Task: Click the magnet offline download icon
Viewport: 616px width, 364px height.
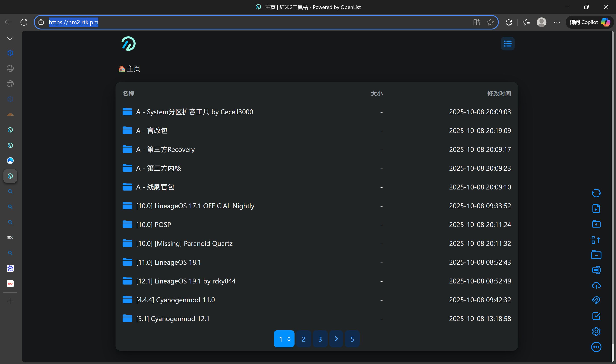Action: [x=596, y=300]
